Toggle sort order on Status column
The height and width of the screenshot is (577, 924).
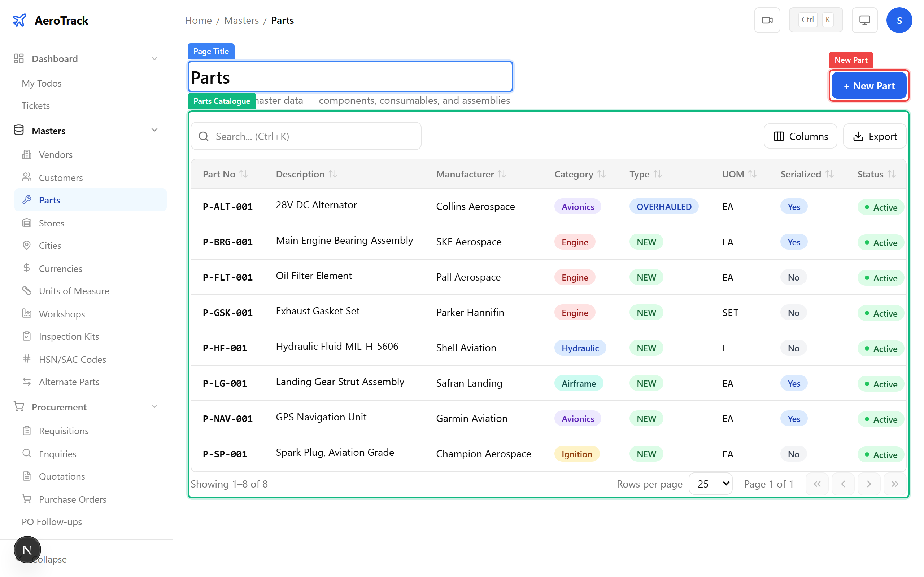(891, 174)
